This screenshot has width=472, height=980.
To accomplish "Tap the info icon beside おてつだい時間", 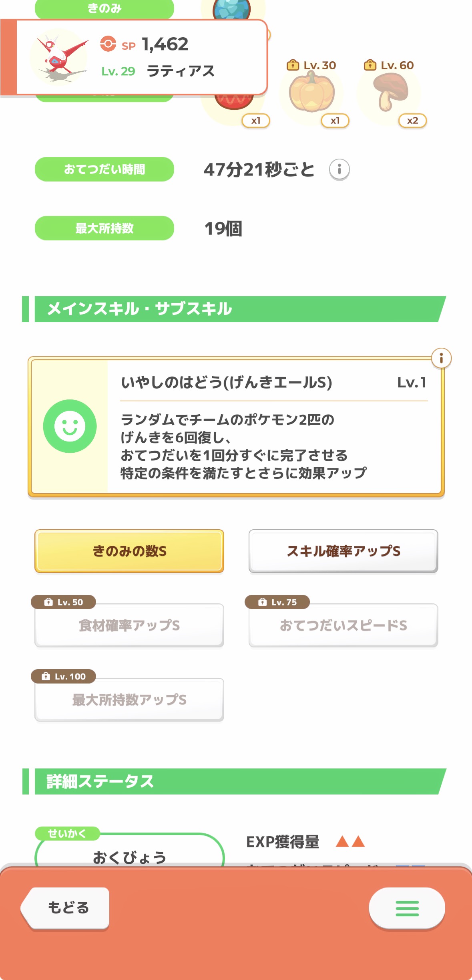I will (339, 169).
